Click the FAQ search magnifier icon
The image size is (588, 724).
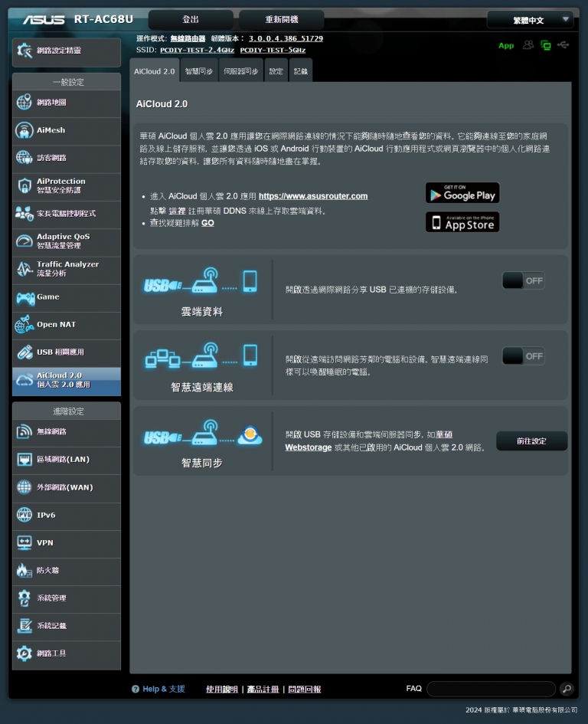[x=567, y=689]
